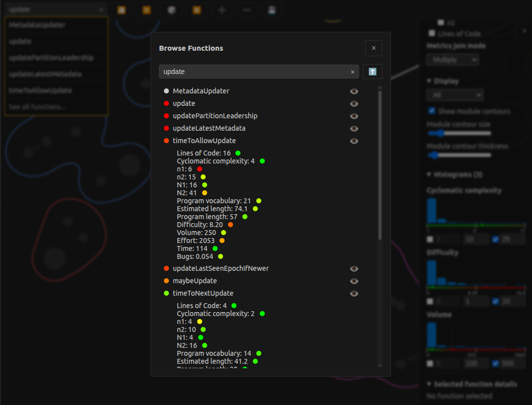The height and width of the screenshot is (405, 532).
Task: Select 'timeToAllowUpdate' in the background suggestion list
Action: click(56, 90)
